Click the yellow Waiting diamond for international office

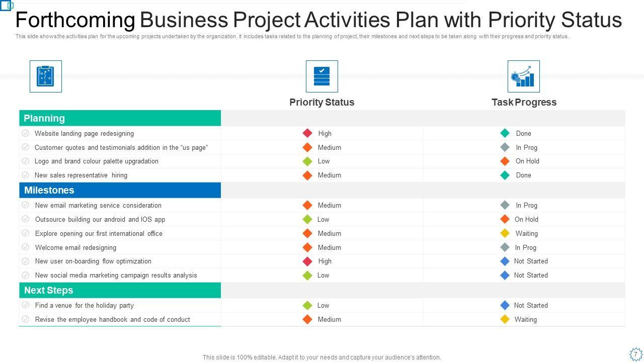click(505, 233)
